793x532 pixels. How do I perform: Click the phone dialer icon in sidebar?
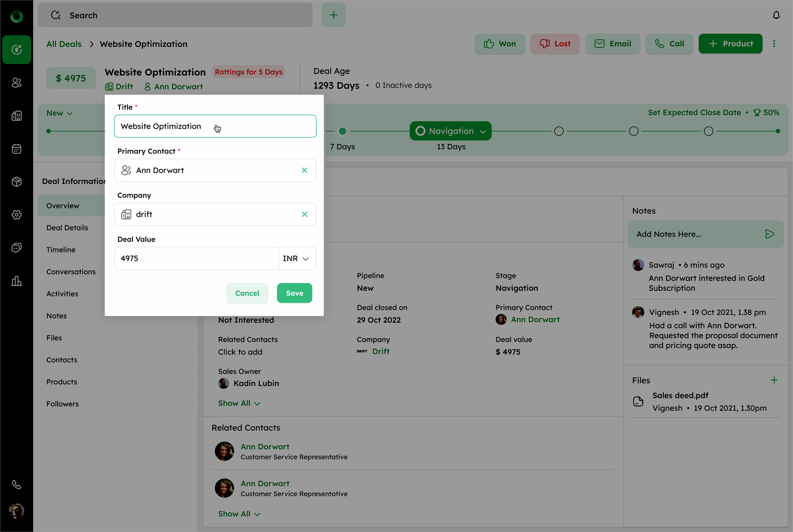tap(16, 484)
